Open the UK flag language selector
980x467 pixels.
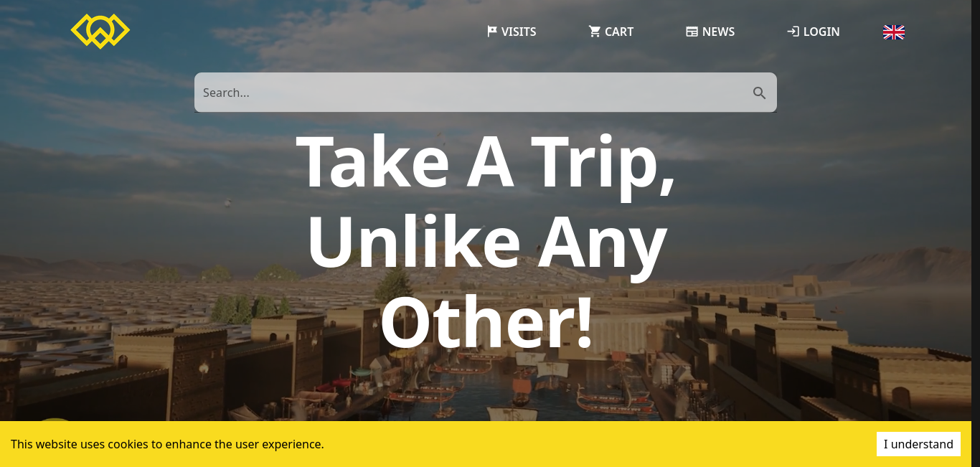894,32
